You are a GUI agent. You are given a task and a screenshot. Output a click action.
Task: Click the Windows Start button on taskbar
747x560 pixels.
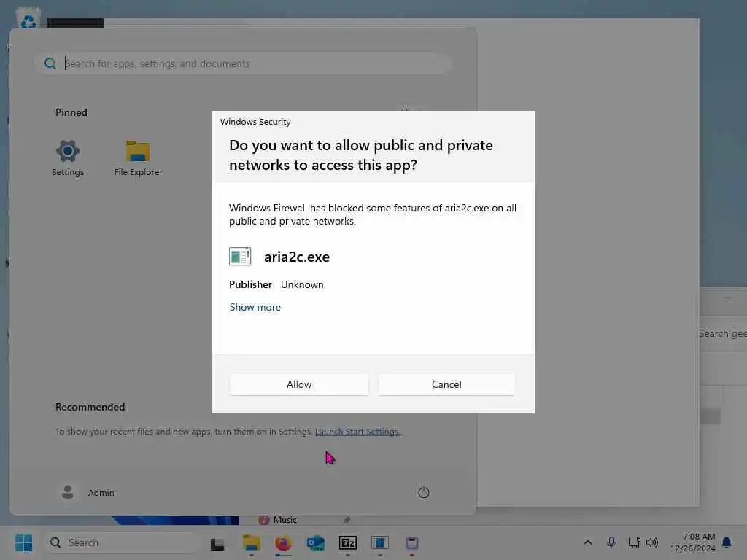pyautogui.click(x=24, y=542)
